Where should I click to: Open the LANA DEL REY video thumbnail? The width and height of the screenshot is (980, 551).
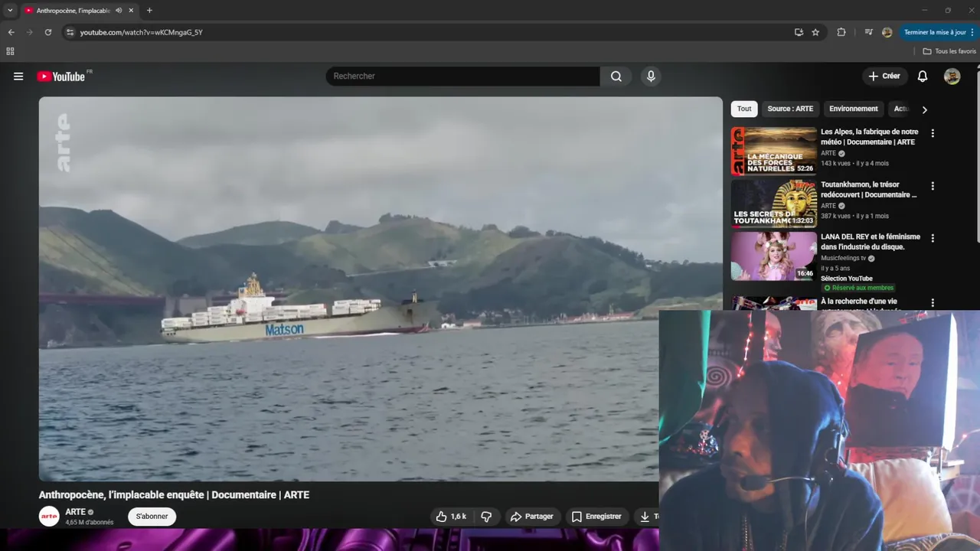pyautogui.click(x=774, y=256)
